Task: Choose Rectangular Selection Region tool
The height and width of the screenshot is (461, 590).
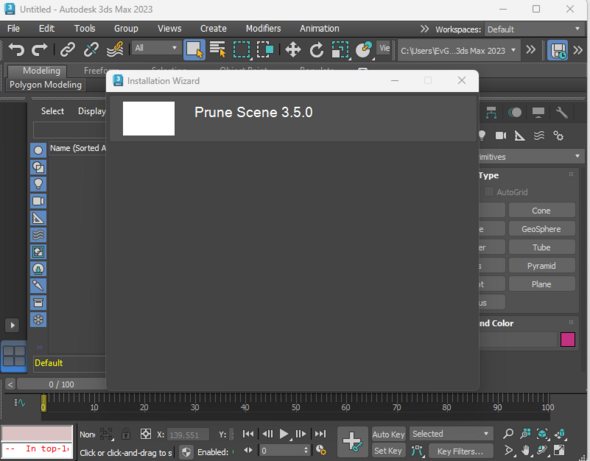Action: (241, 49)
